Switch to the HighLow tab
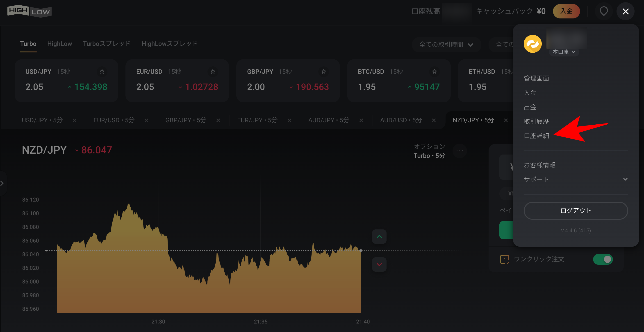 click(59, 44)
